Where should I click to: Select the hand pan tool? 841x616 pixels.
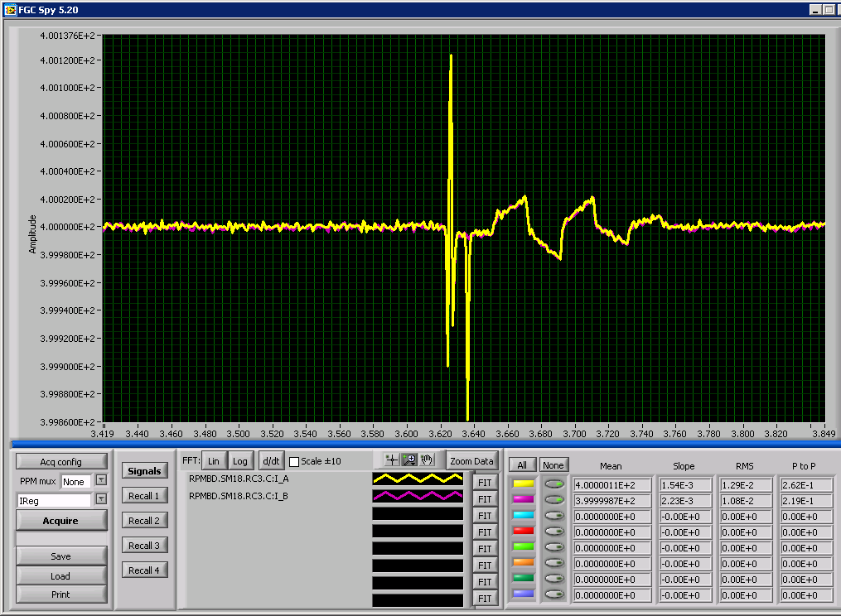coord(427,460)
